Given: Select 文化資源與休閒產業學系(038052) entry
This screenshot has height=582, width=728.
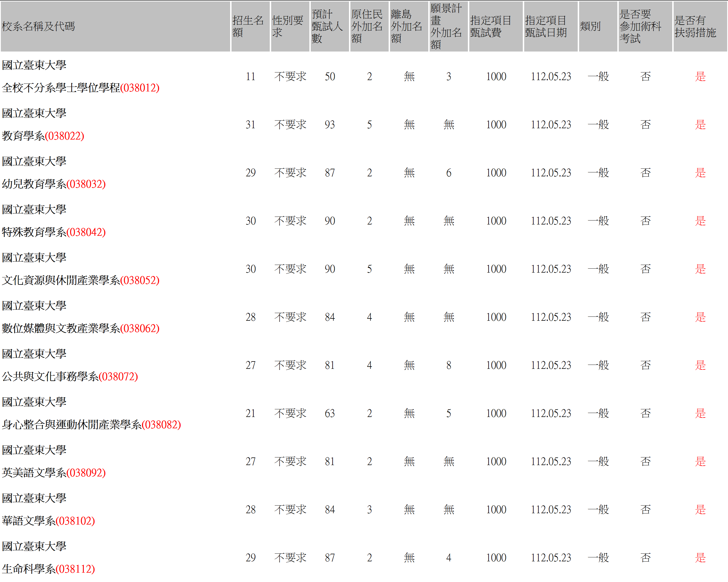Looking at the screenshot, I should coord(81,280).
